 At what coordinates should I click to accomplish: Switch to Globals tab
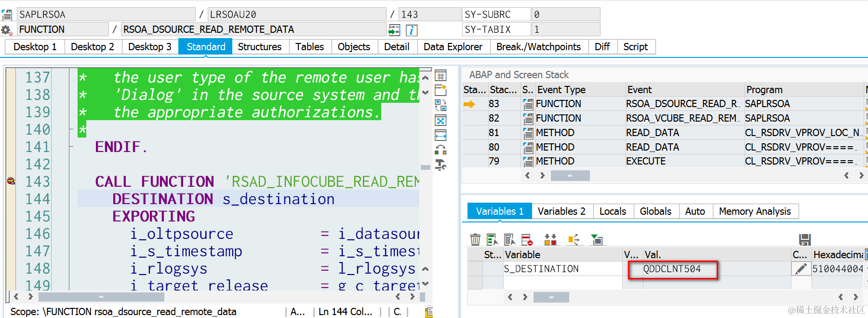click(655, 211)
